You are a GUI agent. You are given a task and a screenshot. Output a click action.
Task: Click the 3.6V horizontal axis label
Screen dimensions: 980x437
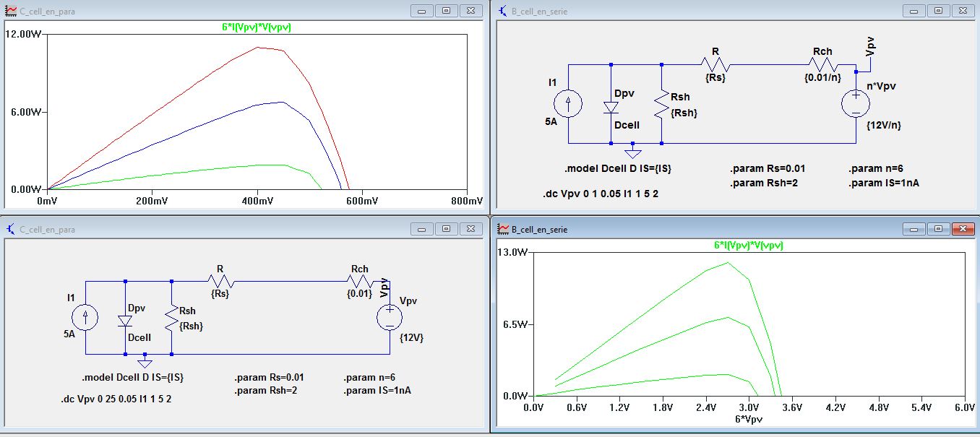[792, 408]
